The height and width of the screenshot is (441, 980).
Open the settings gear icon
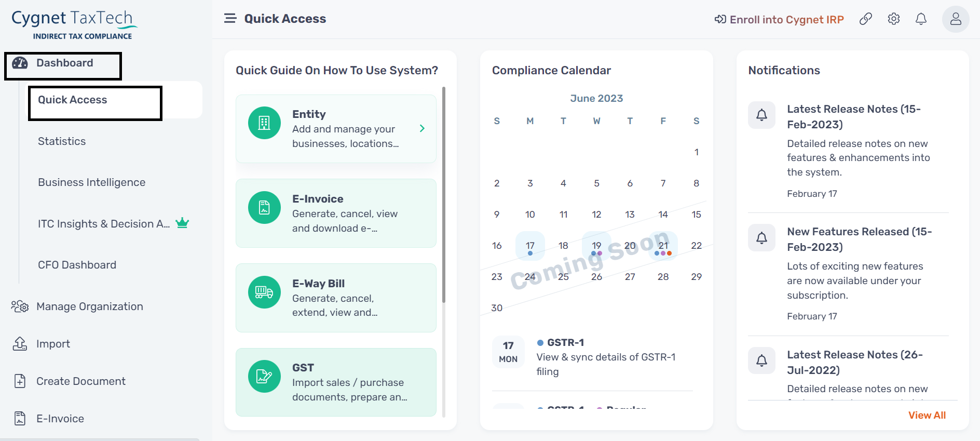tap(893, 19)
